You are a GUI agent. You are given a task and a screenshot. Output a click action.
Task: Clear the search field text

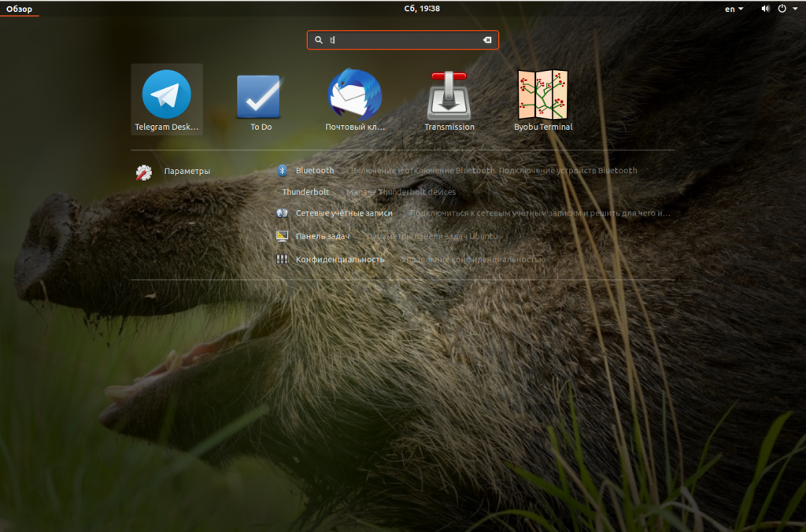pos(486,40)
